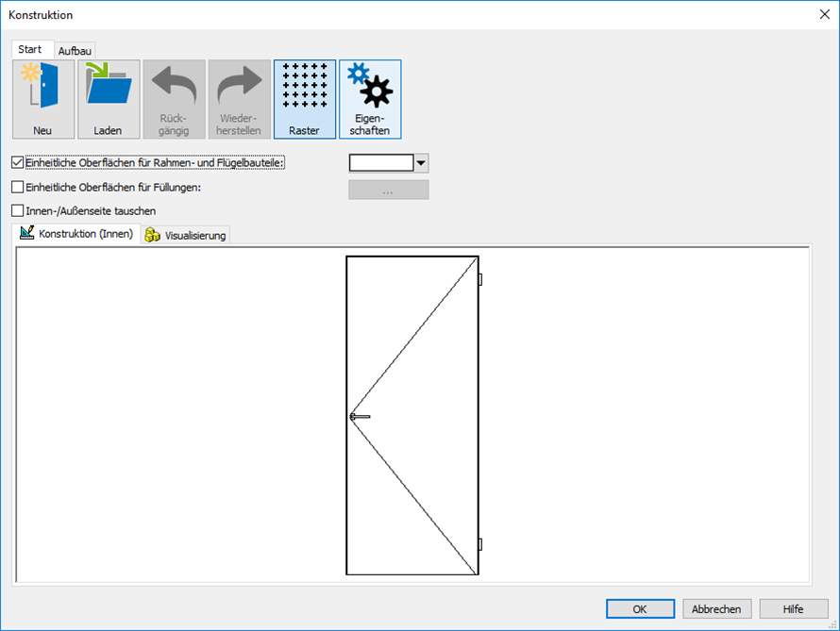Screen dimensions: 840x631
Task: Open Hilfe
Action: pos(794,609)
